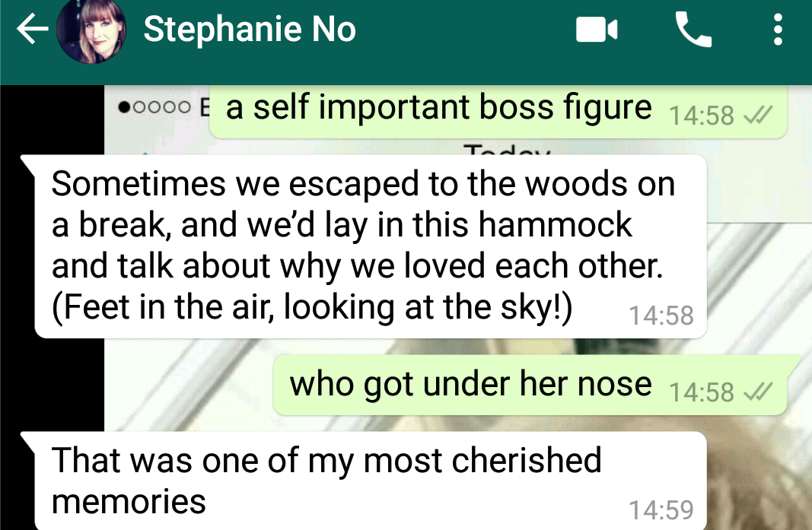Select the 'most cherished memories' message

pyautogui.click(x=365, y=481)
